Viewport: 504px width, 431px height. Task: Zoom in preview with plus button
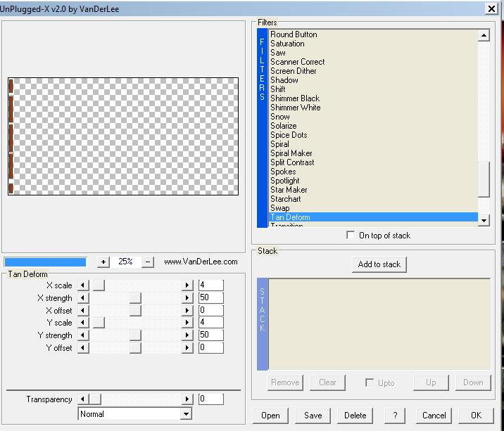103,262
